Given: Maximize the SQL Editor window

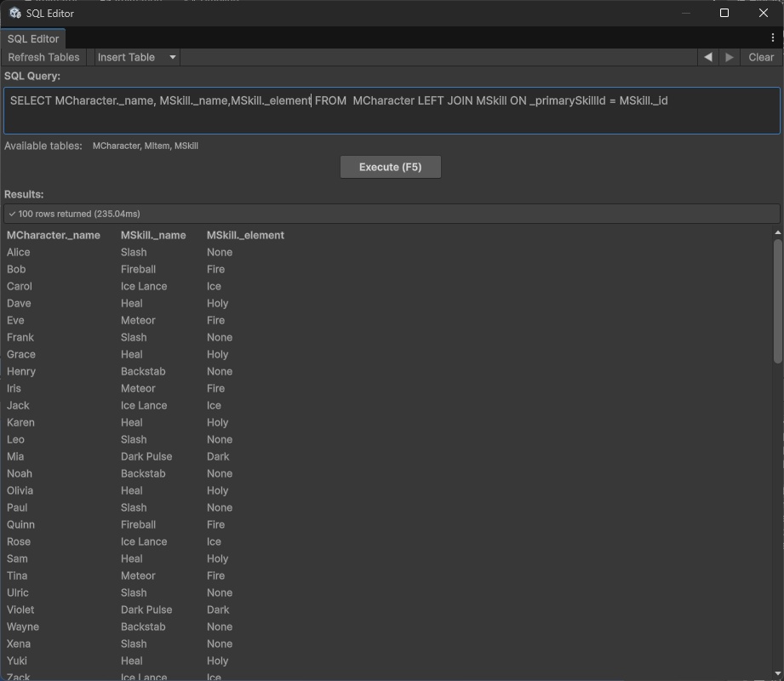Looking at the screenshot, I should tap(724, 13).
